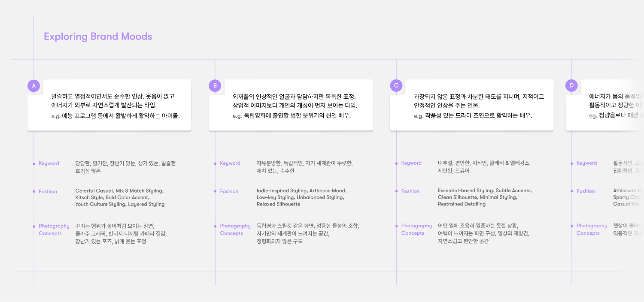Click Photography Concepts label beside 햇살이
Screen dimensions: 644x302
click(x=592, y=230)
